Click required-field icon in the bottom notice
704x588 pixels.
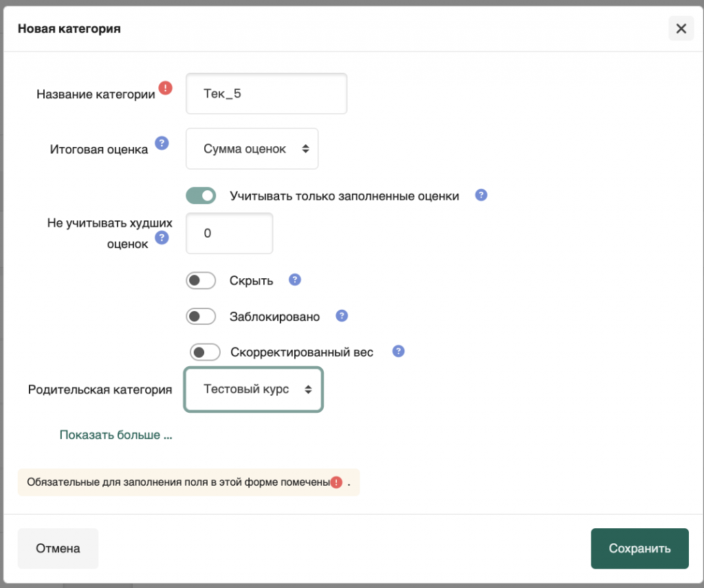tap(336, 482)
